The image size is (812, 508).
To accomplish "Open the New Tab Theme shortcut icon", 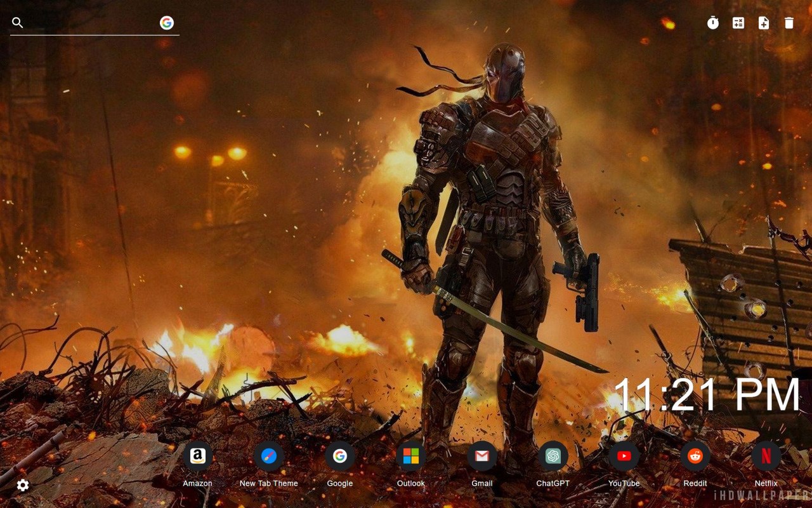I will pyautogui.click(x=269, y=456).
